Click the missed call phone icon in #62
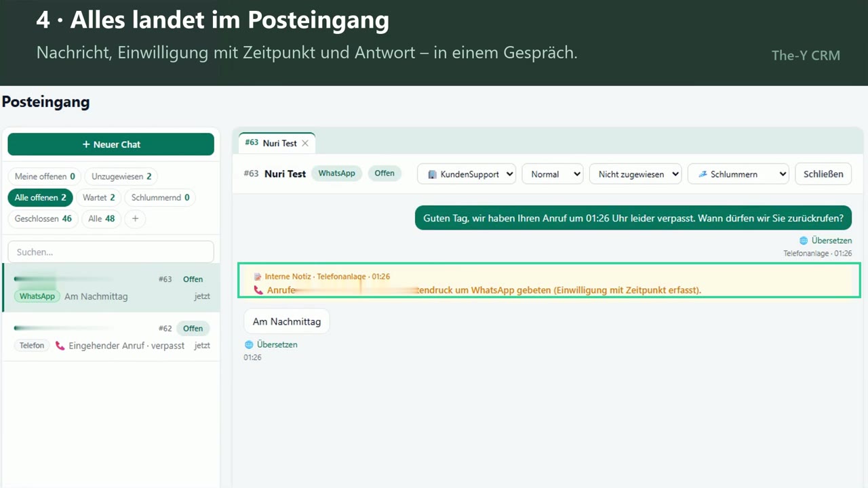The image size is (868, 488). tap(60, 346)
